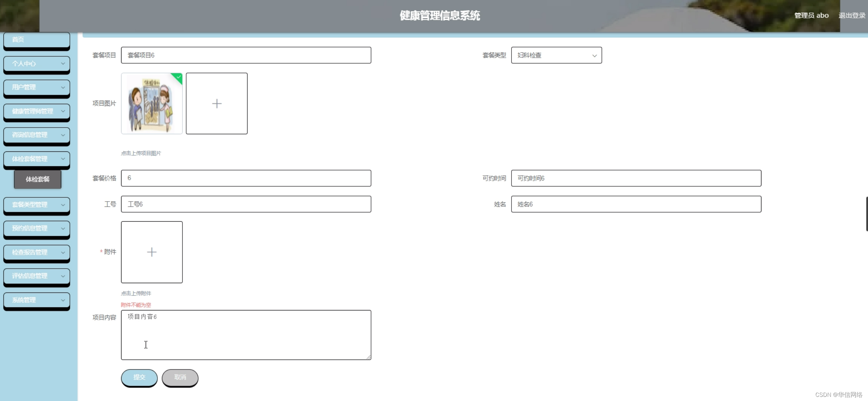Expand the 检查报告管理 sidebar menu
This screenshot has height=401, width=868.
37,252
